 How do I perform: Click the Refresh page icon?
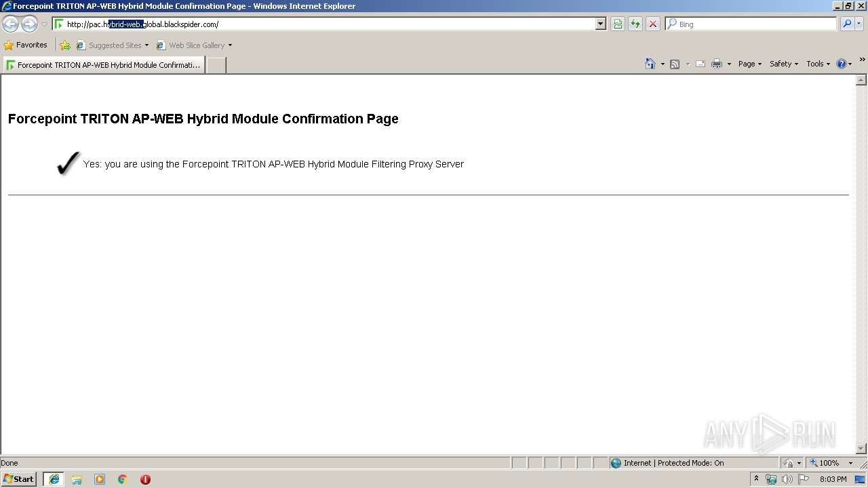click(x=635, y=24)
